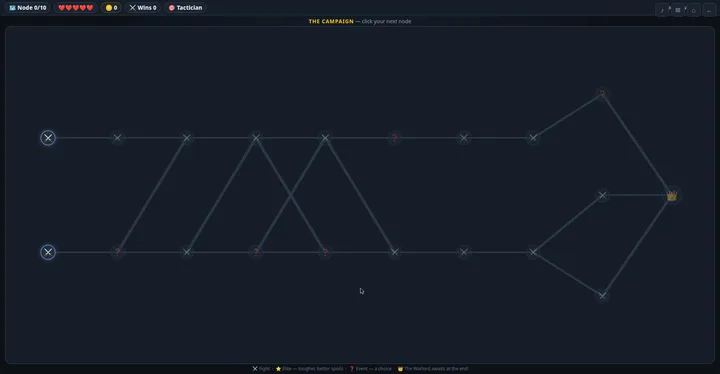Click the Wins 0 badge
Image resolution: width=720 pixels, height=374 pixels.
point(143,8)
